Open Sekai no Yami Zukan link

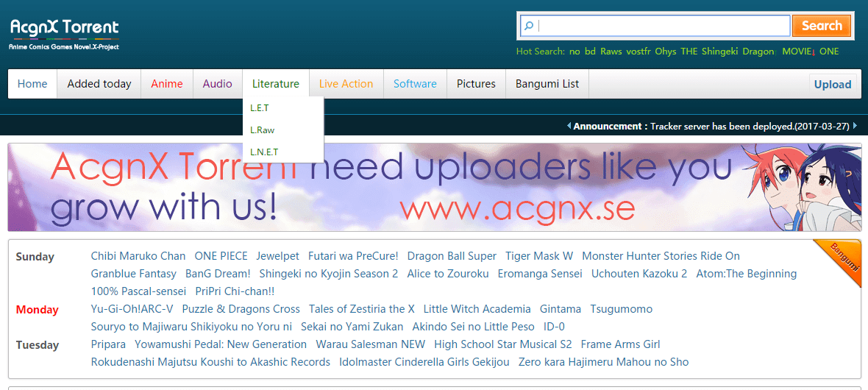352,327
